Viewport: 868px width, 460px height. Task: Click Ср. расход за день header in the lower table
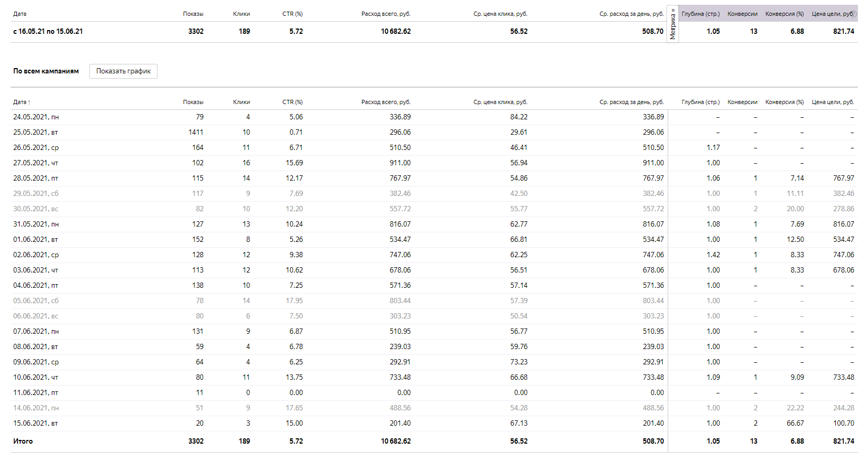click(632, 102)
